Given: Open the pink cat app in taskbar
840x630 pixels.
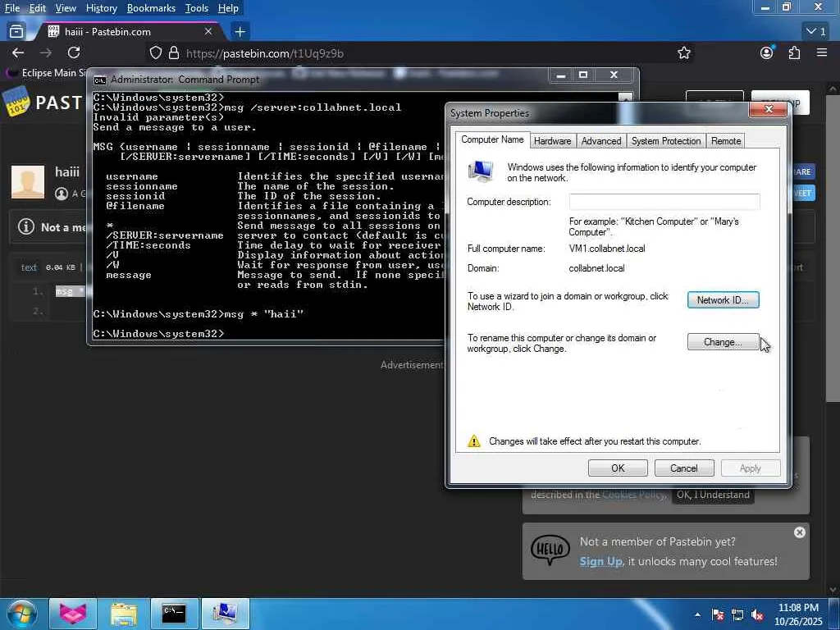Looking at the screenshot, I should click(x=73, y=614).
